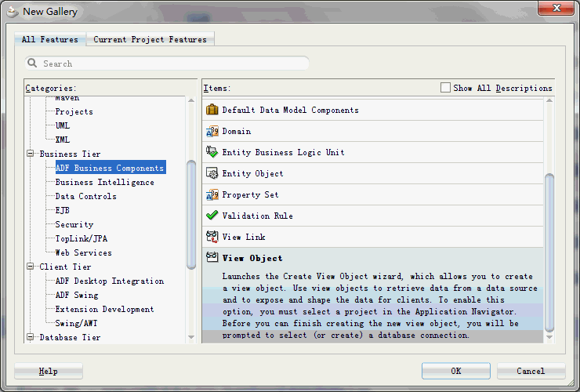Screen dimensions: 580x392
Task: Click the View Link glasses icon
Action: pyautogui.click(x=212, y=237)
